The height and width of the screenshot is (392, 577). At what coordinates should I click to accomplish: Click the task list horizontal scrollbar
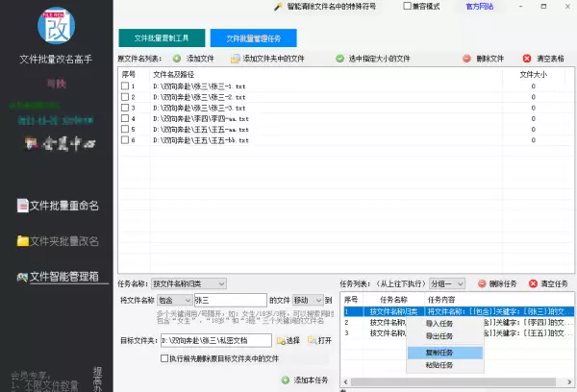[x=453, y=382]
